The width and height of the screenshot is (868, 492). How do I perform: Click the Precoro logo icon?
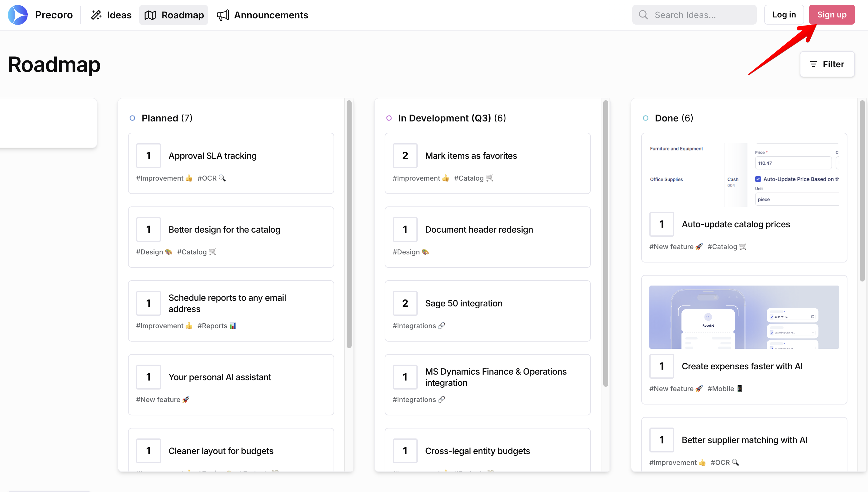pos(17,15)
